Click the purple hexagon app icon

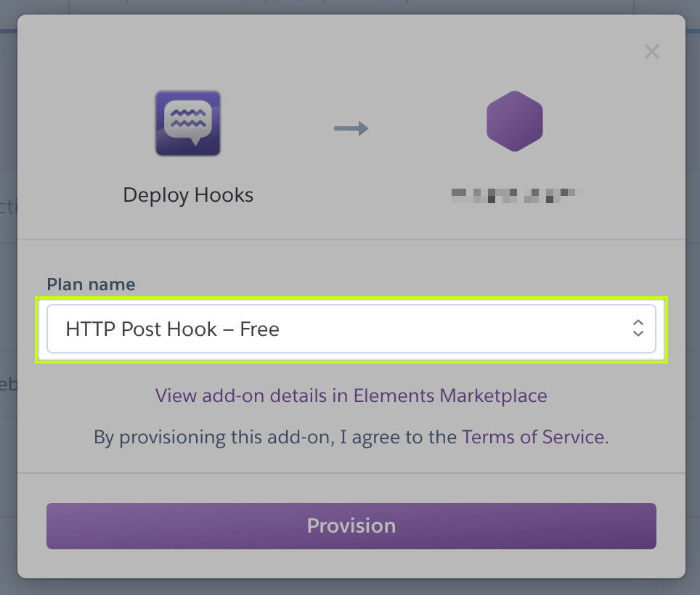515,121
